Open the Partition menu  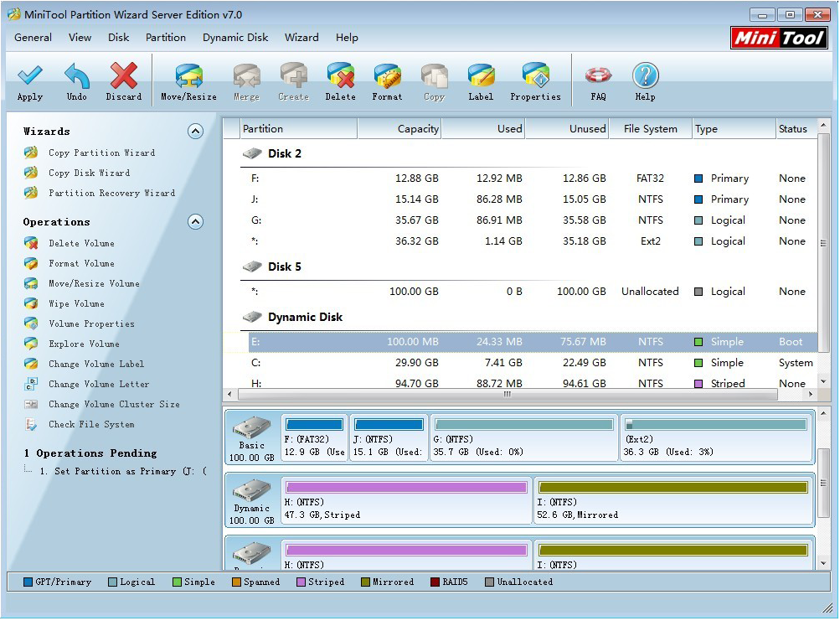click(x=165, y=37)
